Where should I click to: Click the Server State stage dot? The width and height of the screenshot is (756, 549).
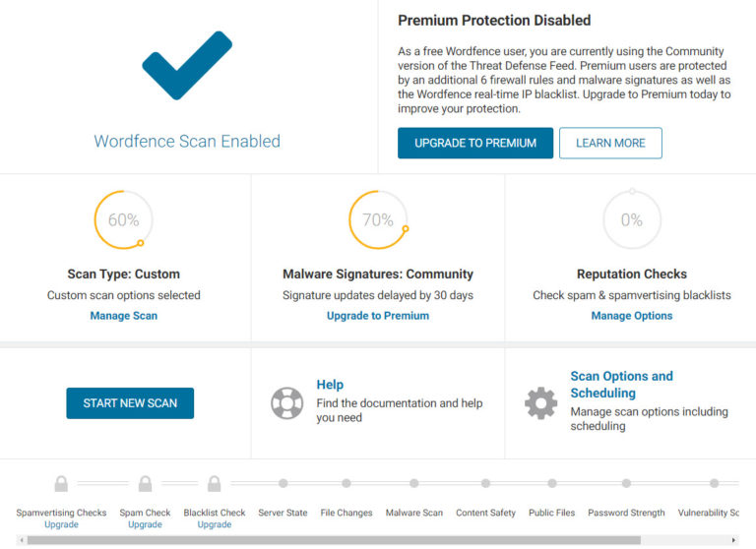[x=283, y=483]
